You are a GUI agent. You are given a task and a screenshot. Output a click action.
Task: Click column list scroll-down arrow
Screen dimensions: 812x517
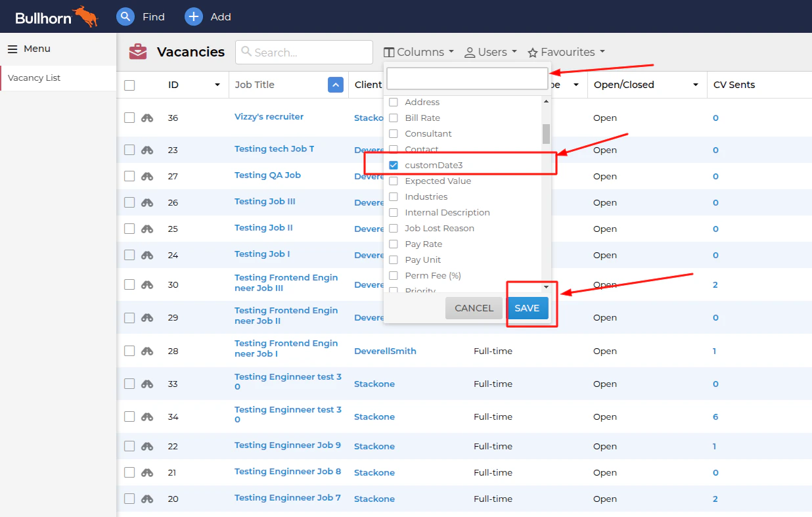point(546,287)
